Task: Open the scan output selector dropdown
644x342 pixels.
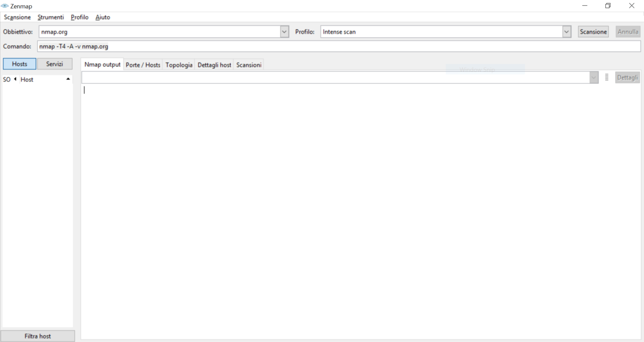Action: [593, 77]
